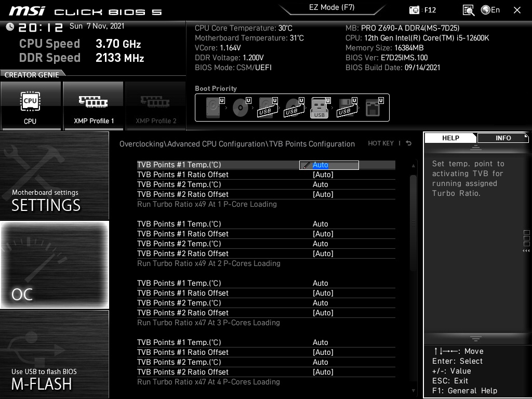This screenshot has height=399, width=532.
Task: Click the BIOS Ver E7D25IMS.100 text
Action: [387, 58]
